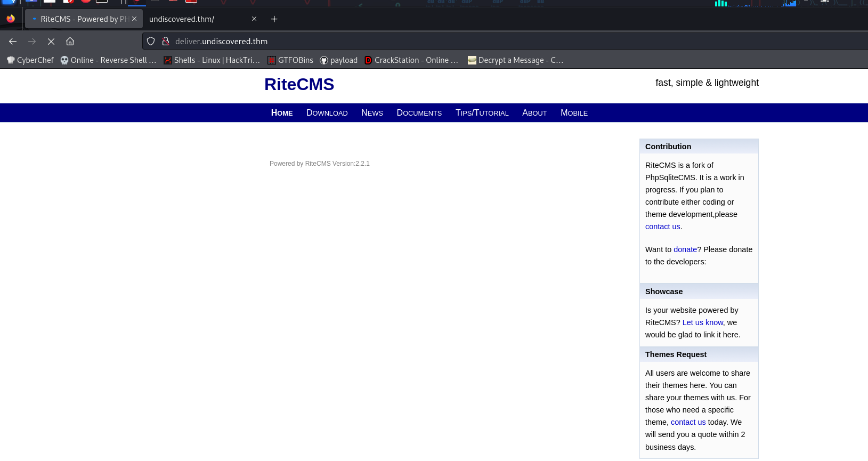The width and height of the screenshot is (868, 461).
Task: Open a new tab with plus button
Action: [x=274, y=19]
